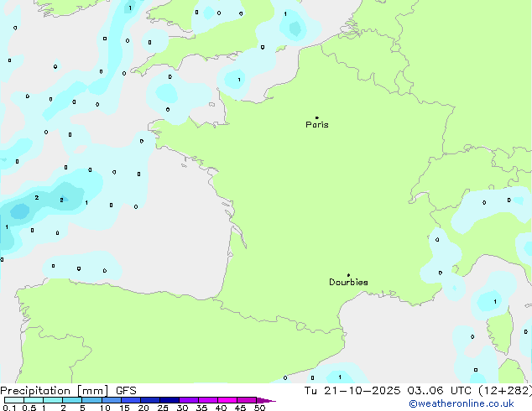Pick the 0.5–1 mm legend swatch

pyautogui.click(x=34, y=400)
